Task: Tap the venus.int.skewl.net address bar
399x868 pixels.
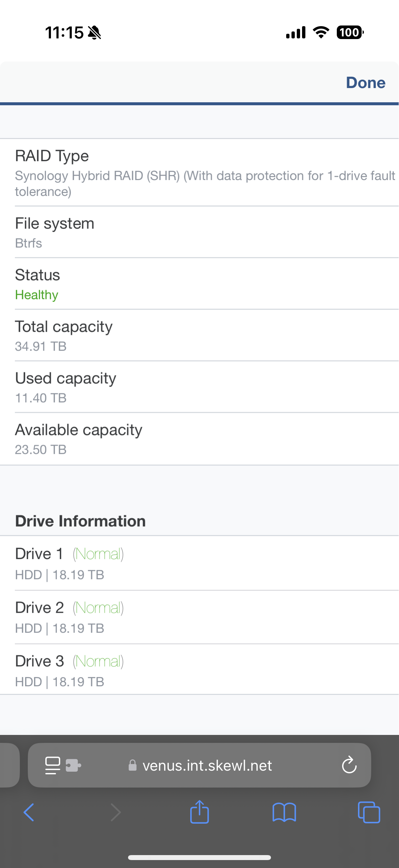Action: click(207, 765)
